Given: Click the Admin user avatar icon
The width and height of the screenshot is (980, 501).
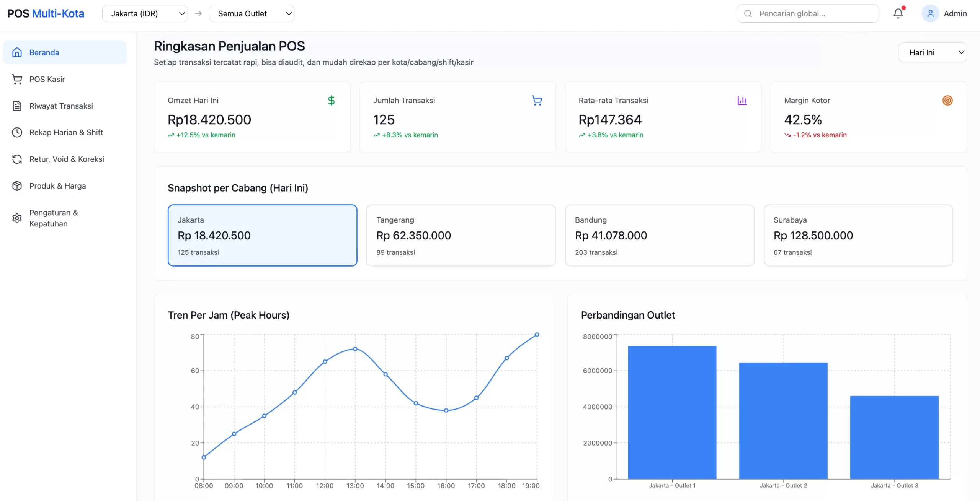Looking at the screenshot, I should (930, 14).
